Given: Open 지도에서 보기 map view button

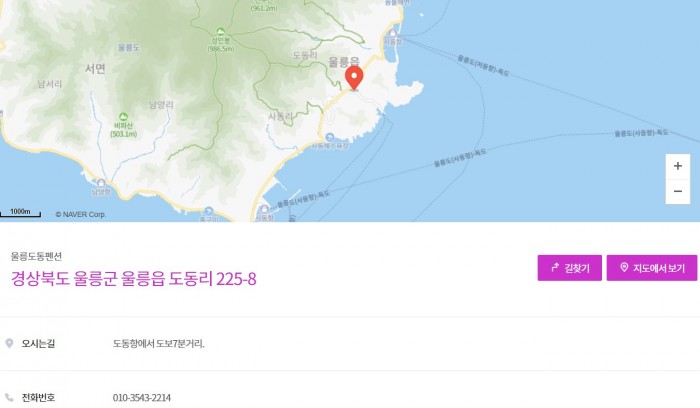Looking at the screenshot, I should [652, 268].
